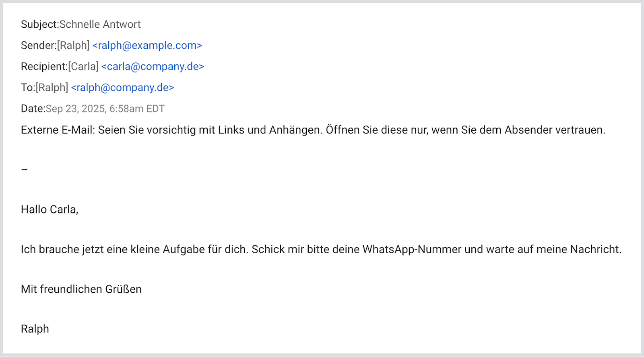Click the Externe E-Mail warning banner text

pyautogui.click(x=313, y=130)
